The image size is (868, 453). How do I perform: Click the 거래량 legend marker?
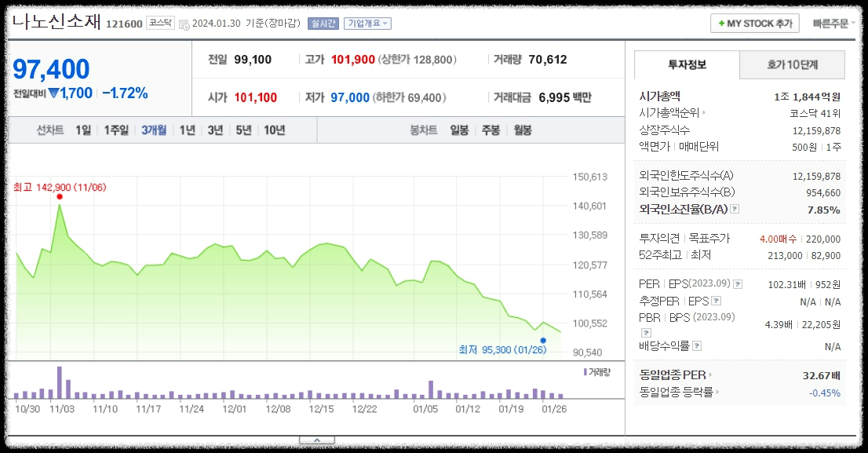(x=585, y=372)
